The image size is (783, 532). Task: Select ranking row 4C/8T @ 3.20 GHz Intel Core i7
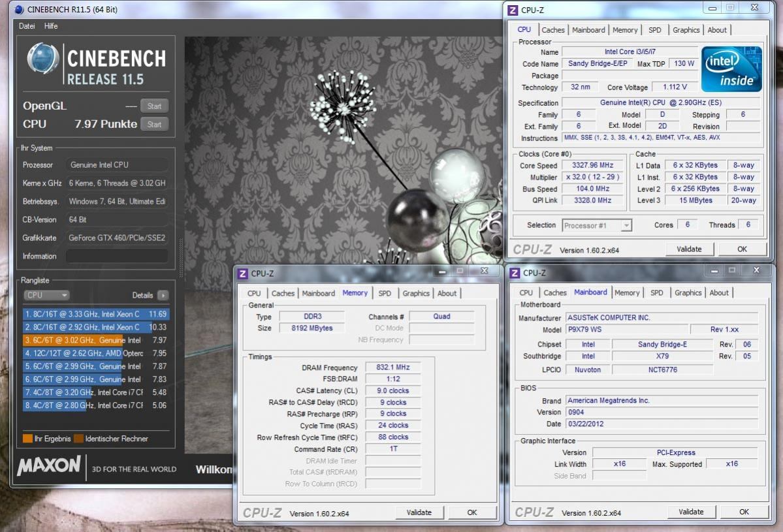pyautogui.click(x=96, y=392)
